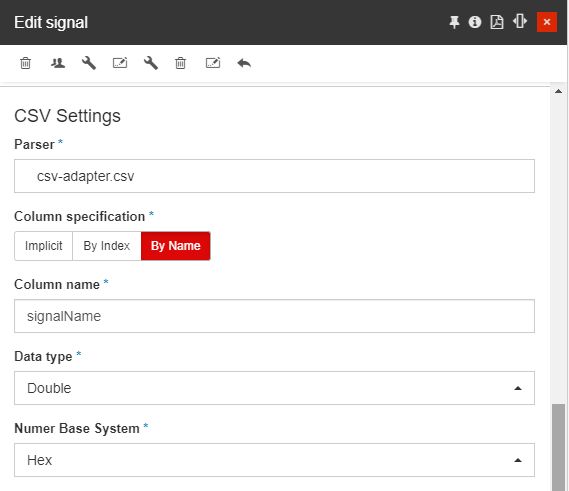
Task: Click wrench icon right of users icon
Action: pyautogui.click(x=89, y=63)
